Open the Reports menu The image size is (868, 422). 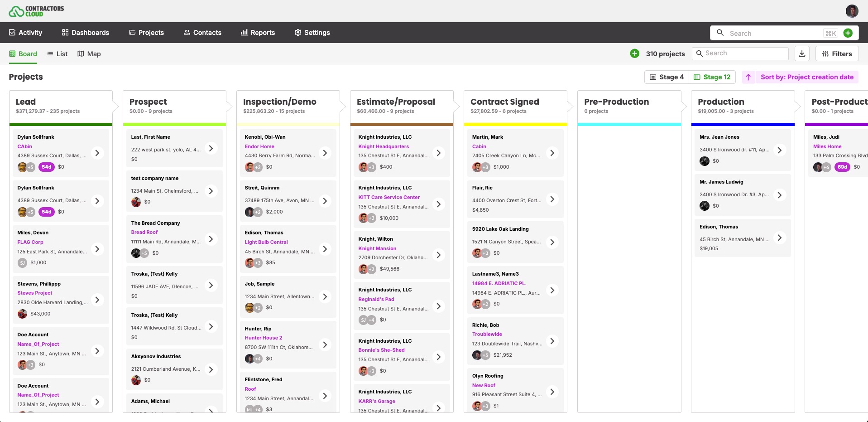coord(258,33)
